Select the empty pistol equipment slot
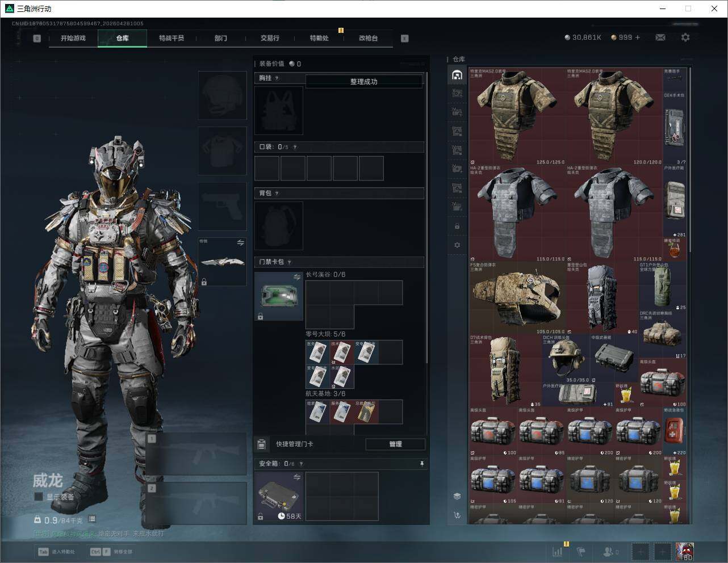 tap(222, 206)
